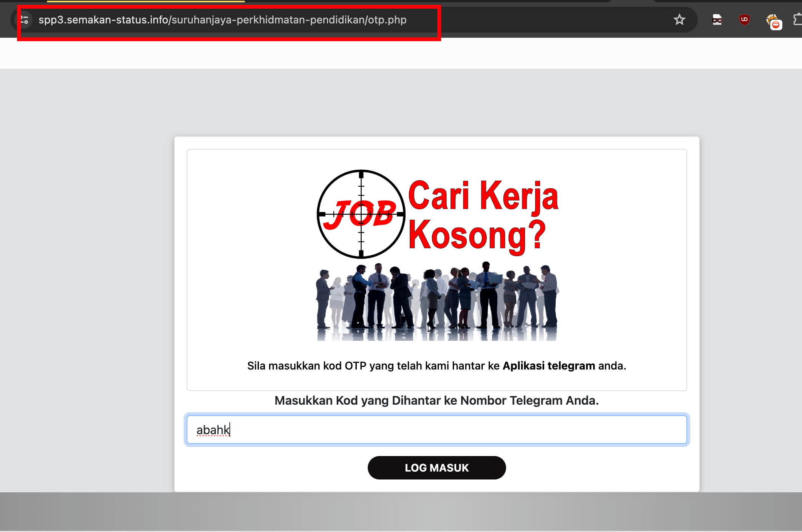Click the site information icon in address bar
802x532 pixels.
pos(24,20)
